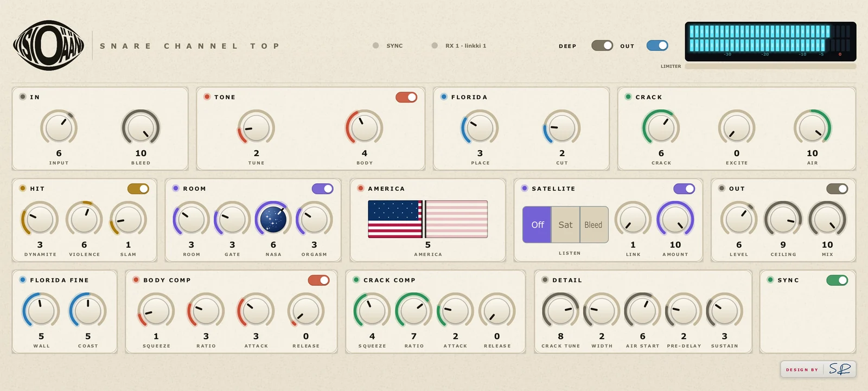868x391 pixels.
Task: Click the EXCITE knob in Crack
Action: click(x=737, y=127)
